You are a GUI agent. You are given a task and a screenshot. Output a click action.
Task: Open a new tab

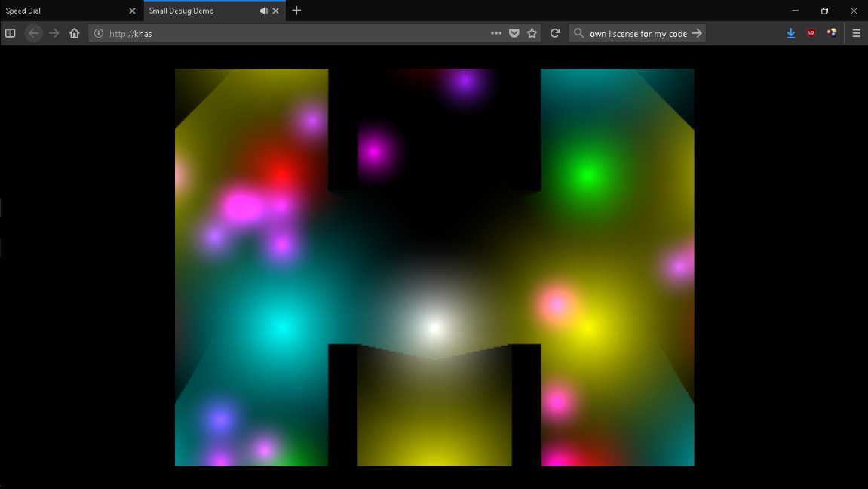pyautogui.click(x=296, y=11)
